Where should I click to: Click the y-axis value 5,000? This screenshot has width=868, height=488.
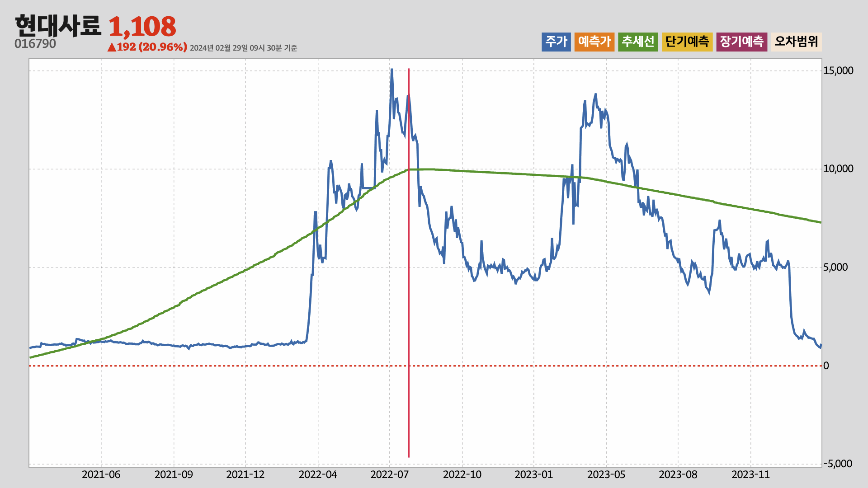click(835, 267)
